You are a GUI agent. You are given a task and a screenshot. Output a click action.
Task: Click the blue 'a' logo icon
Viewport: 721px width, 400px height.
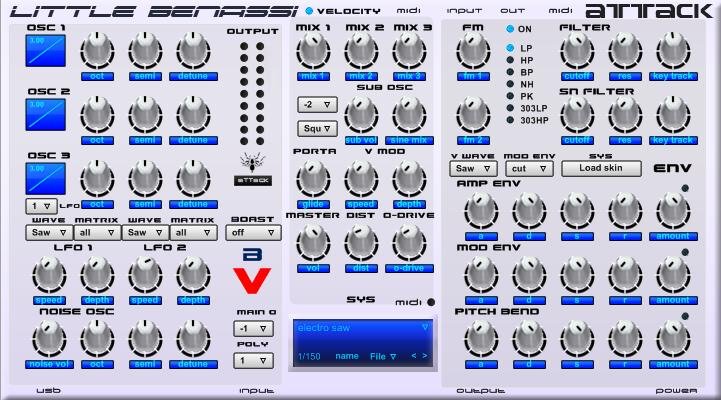click(x=252, y=255)
